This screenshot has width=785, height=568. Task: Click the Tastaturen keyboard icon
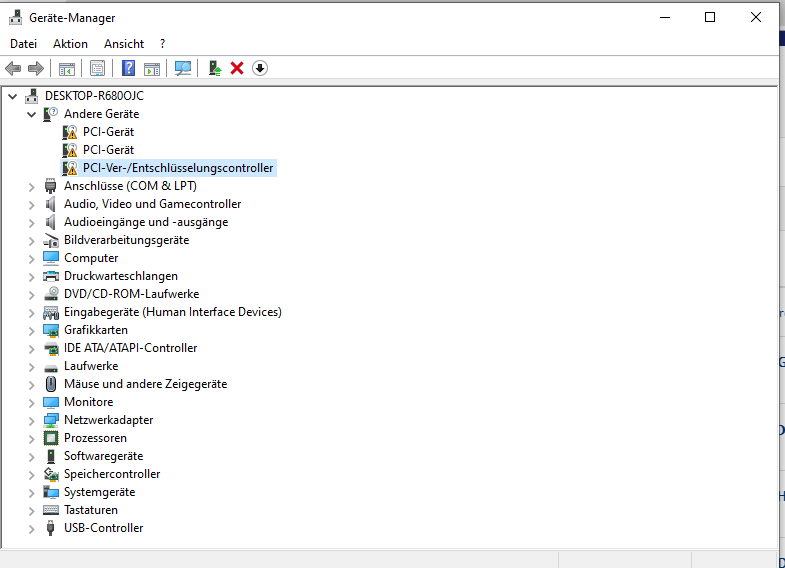point(51,510)
